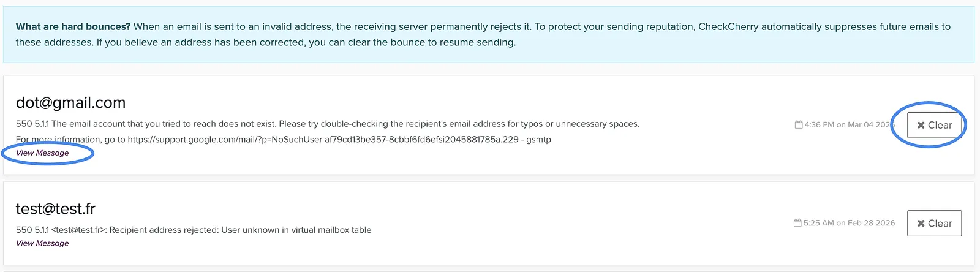Click the 'Recipient address rejected' error line
Image resolution: width=980 pixels, height=272 pixels.
click(194, 230)
